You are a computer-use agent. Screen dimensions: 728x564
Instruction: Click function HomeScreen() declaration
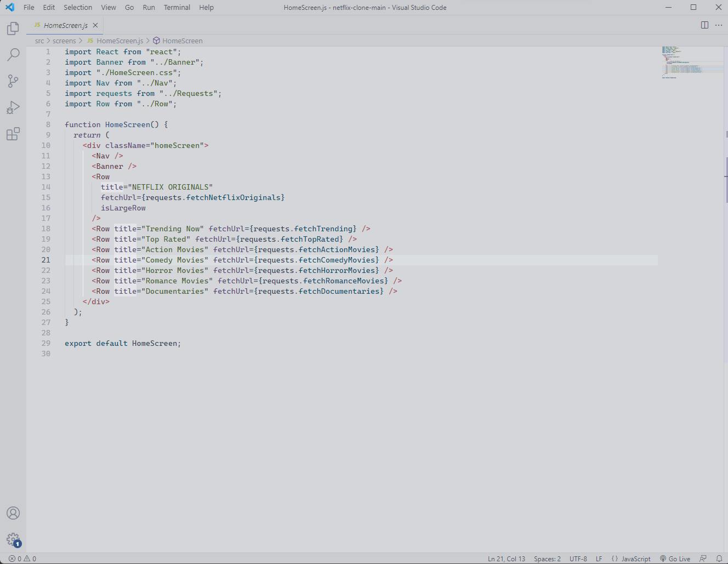(116, 124)
